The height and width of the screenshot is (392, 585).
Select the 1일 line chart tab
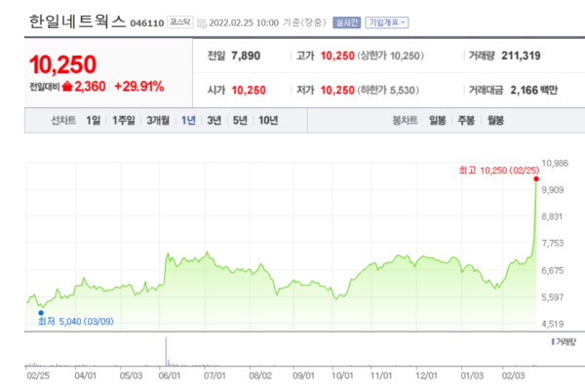point(94,121)
